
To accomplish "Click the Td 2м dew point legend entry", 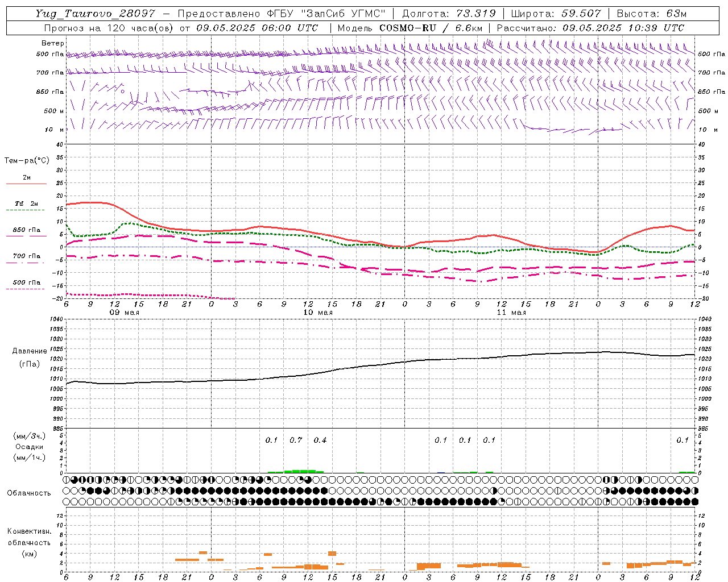I will (27, 203).
